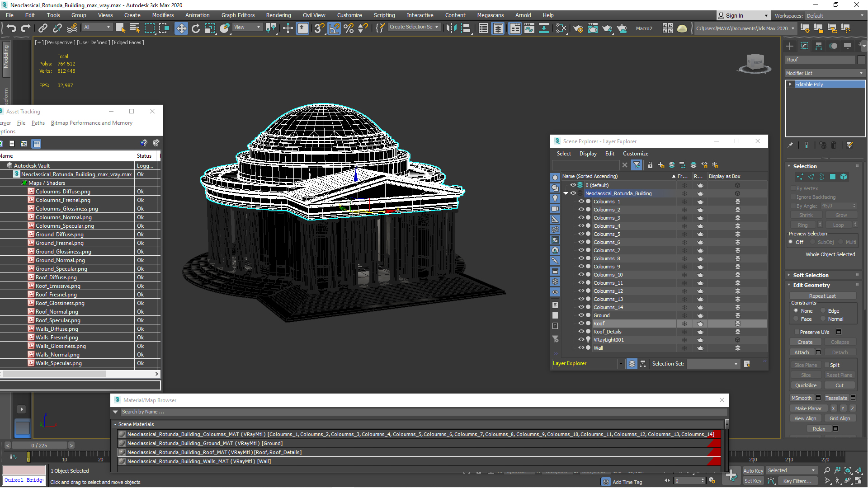Open the Rendering menu

tap(278, 15)
